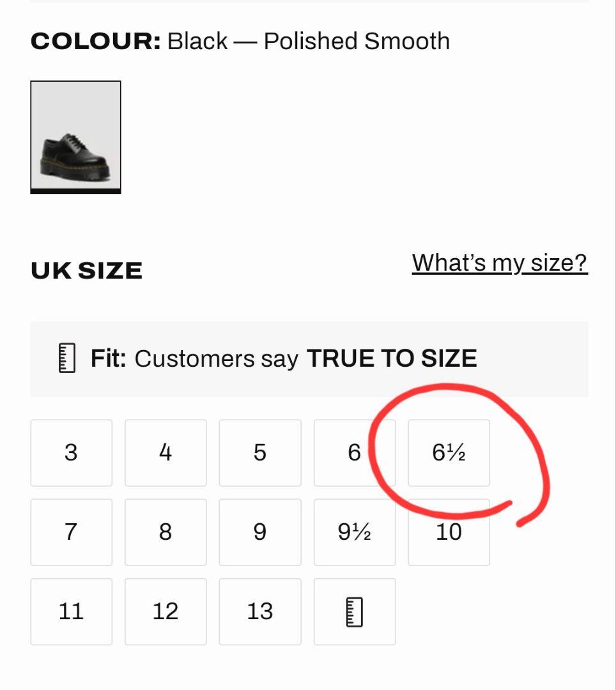
Task: Select UK size 3
Action: [x=71, y=452]
